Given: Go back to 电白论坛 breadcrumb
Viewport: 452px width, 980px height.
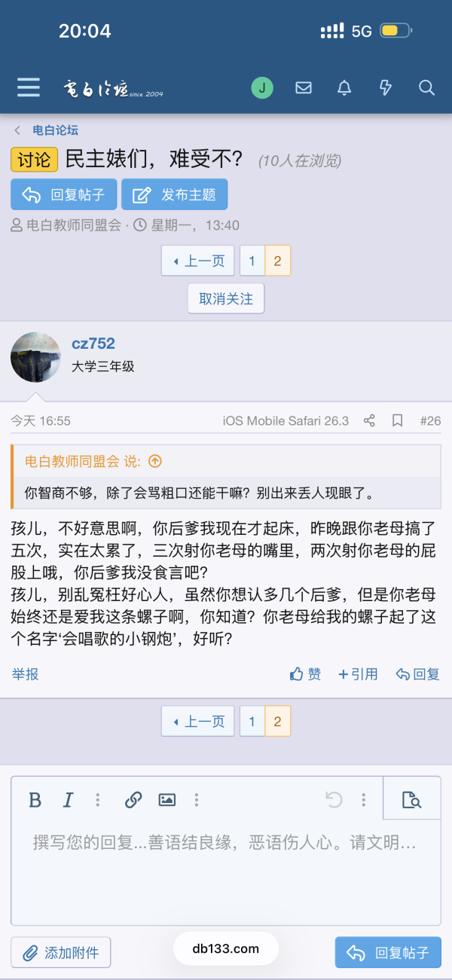Looking at the screenshot, I should coord(55,130).
